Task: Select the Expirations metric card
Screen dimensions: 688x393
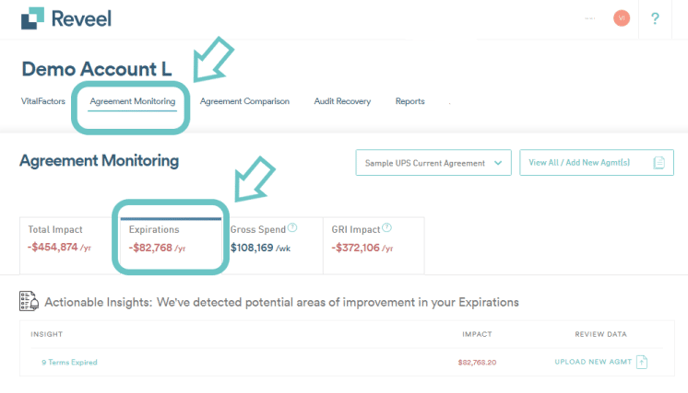Action: 171,244
